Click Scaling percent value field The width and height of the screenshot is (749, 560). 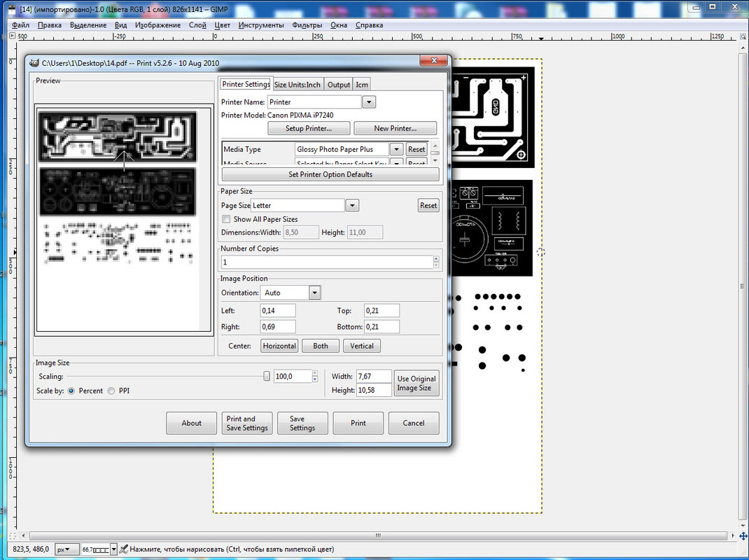tap(293, 377)
